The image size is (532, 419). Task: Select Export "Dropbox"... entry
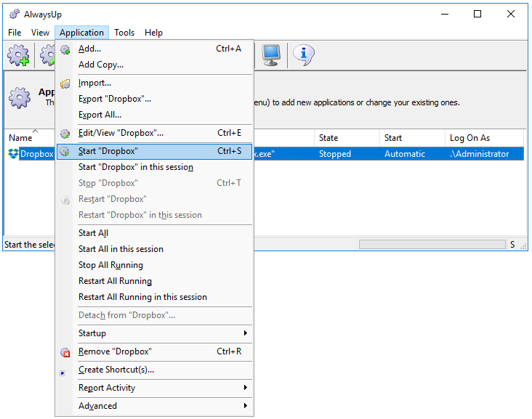(x=154, y=99)
